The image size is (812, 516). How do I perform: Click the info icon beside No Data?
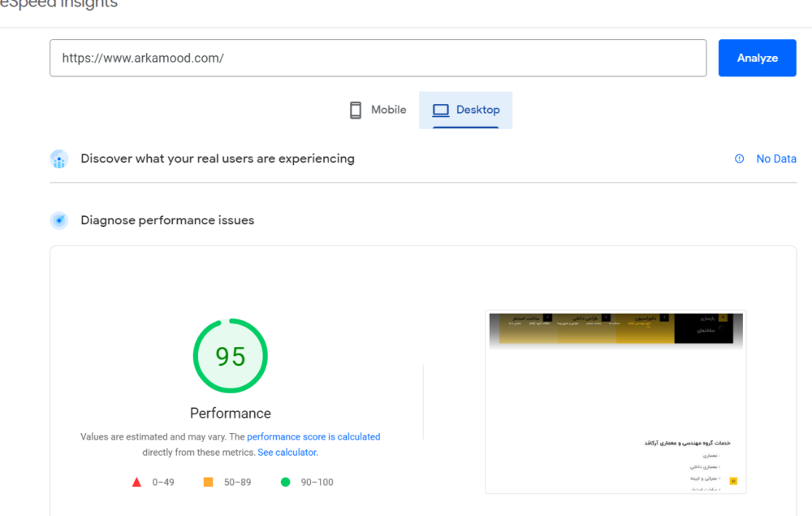tap(739, 159)
